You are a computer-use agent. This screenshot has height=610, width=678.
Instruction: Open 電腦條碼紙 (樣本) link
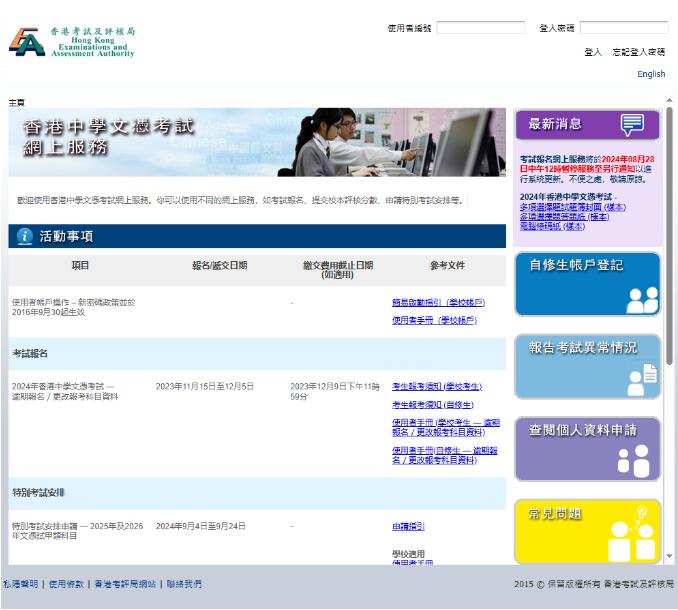click(552, 226)
